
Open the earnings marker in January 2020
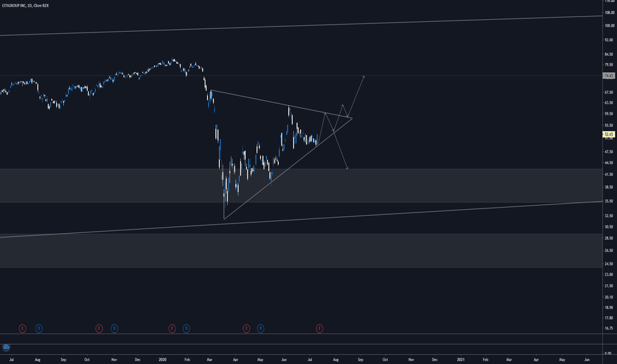click(172, 328)
